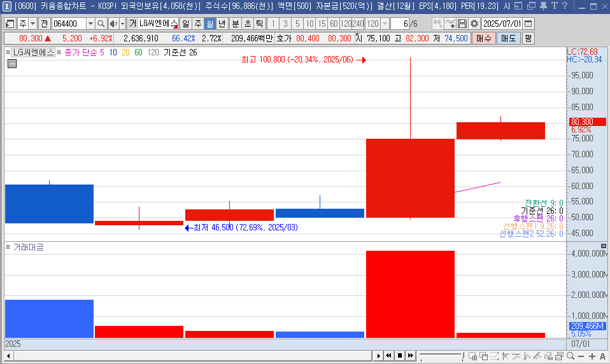Click the 호가 quote label

[x=284, y=38]
